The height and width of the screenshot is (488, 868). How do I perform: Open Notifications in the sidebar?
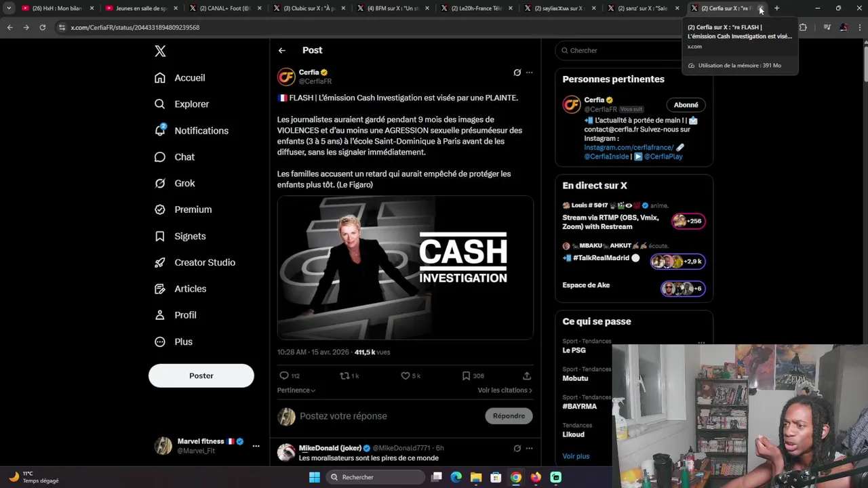[191, 131]
